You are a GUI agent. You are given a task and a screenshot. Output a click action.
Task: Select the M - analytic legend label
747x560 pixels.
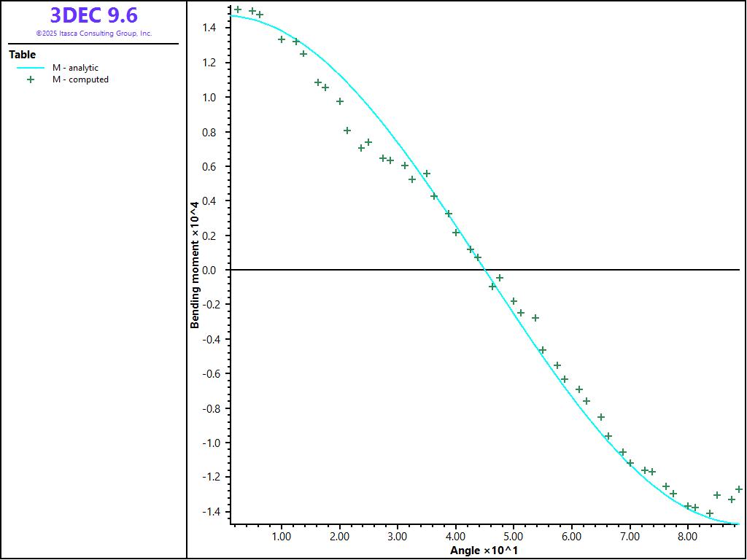click(x=75, y=68)
